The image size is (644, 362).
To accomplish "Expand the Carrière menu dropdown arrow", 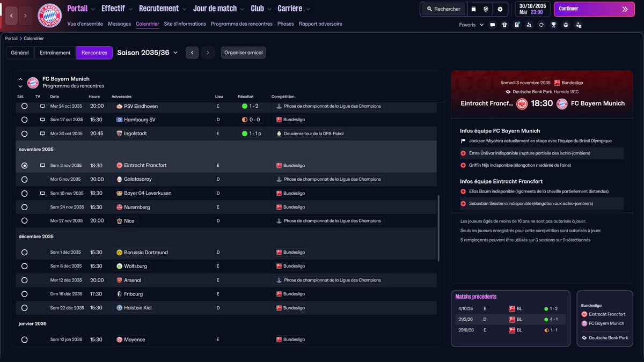I will point(308,9).
